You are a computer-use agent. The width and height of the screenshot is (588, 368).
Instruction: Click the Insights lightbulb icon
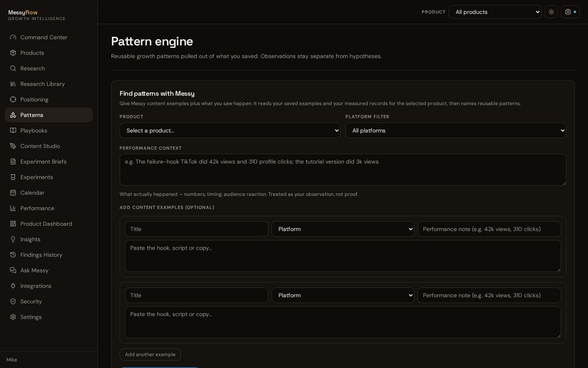tap(13, 239)
